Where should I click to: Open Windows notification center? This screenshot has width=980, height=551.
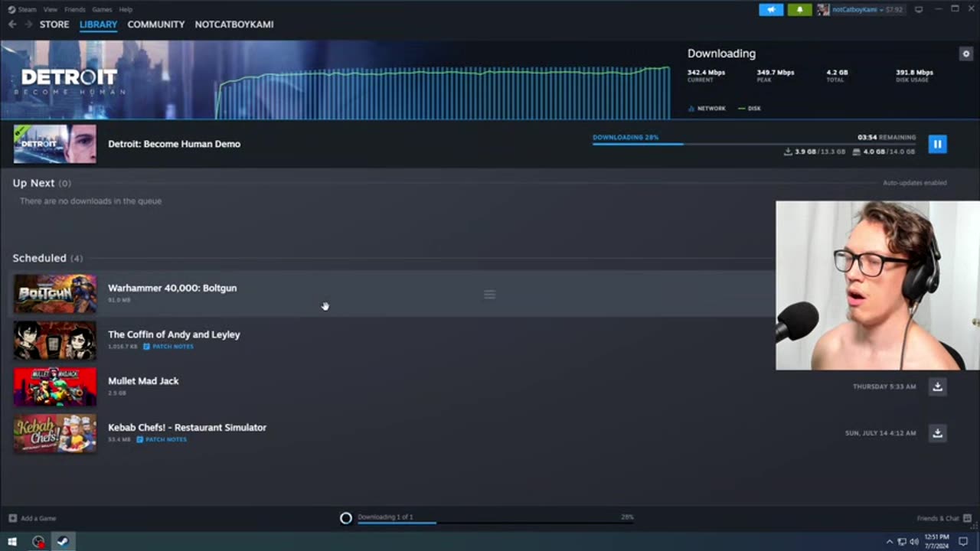click(963, 542)
